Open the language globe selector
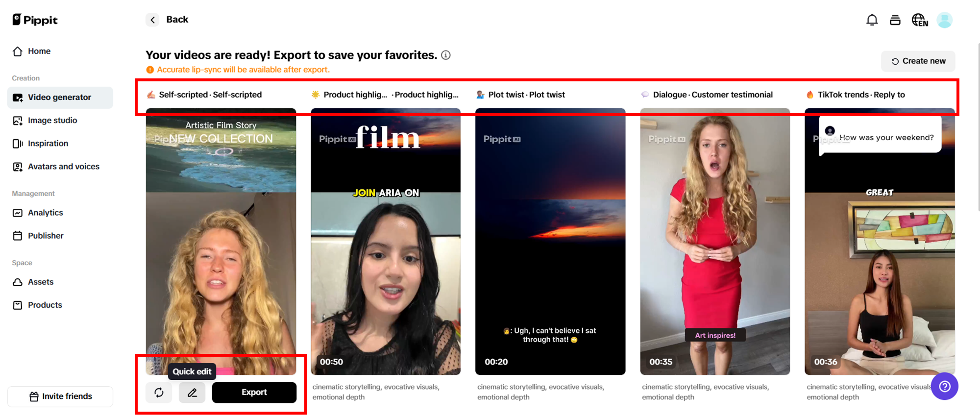Viewport: 980px width, 419px height. [919, 20]
